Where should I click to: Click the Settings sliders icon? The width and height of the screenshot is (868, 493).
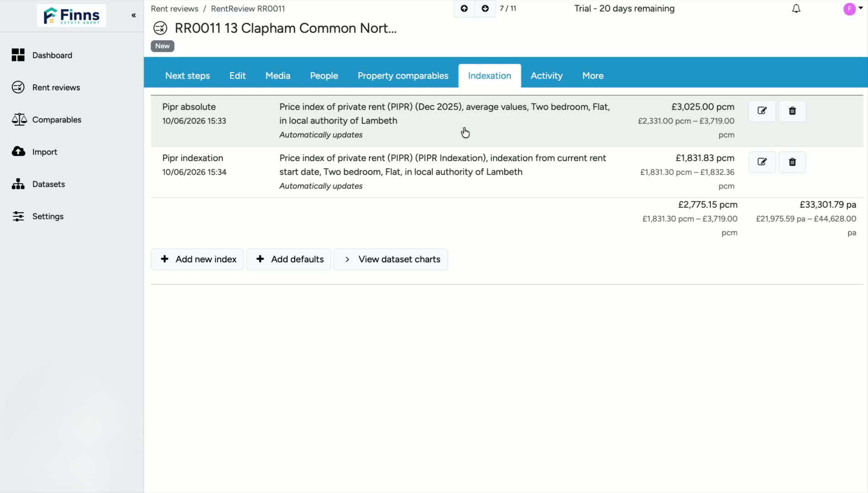point(18,216)
